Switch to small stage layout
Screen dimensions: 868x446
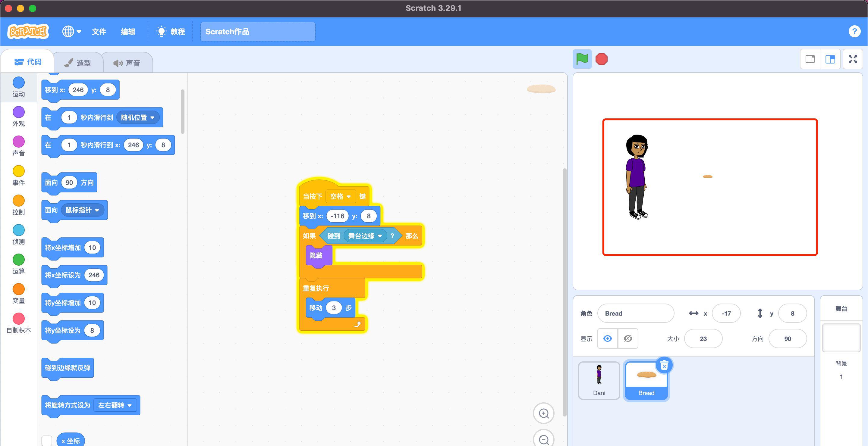pyautogui.click(x=810, y=59)
